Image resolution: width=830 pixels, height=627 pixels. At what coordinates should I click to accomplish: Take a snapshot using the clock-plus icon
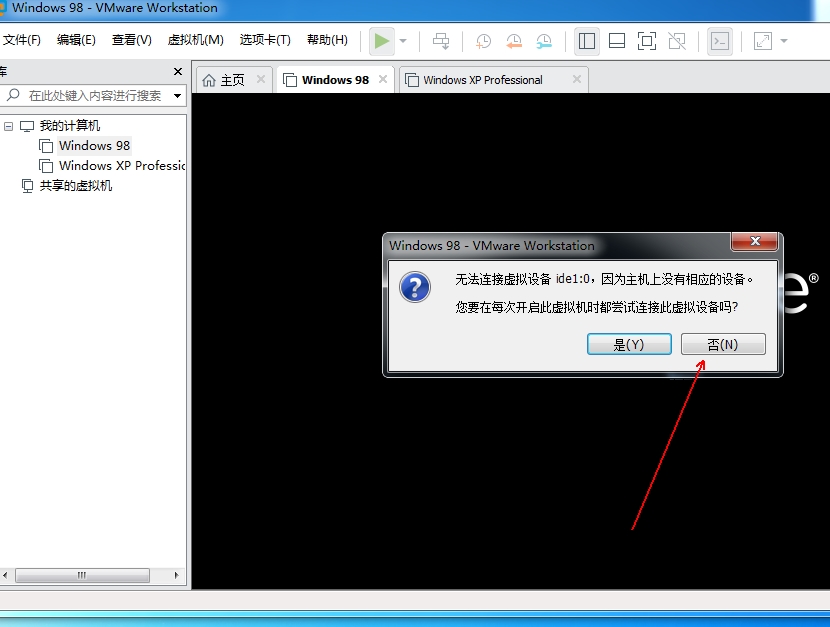[x=483, y=41]
